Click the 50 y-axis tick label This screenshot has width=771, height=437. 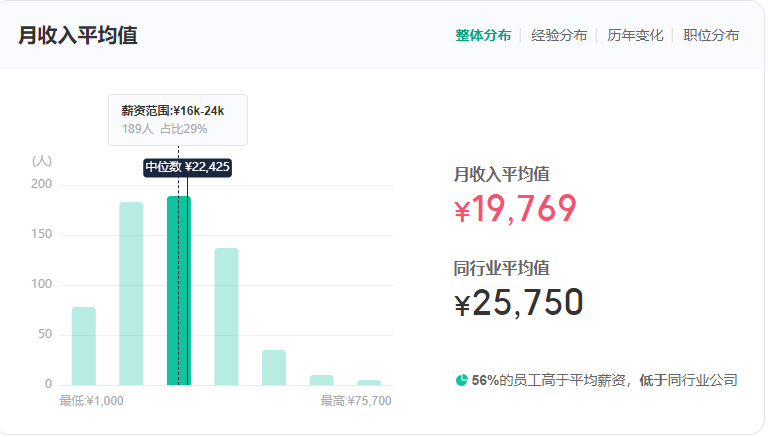coord(45,336)
